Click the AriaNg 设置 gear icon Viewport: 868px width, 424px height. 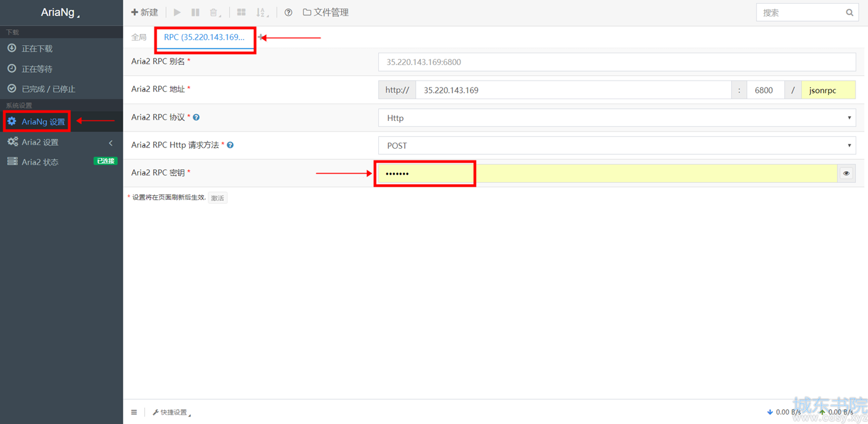[12, 121]
